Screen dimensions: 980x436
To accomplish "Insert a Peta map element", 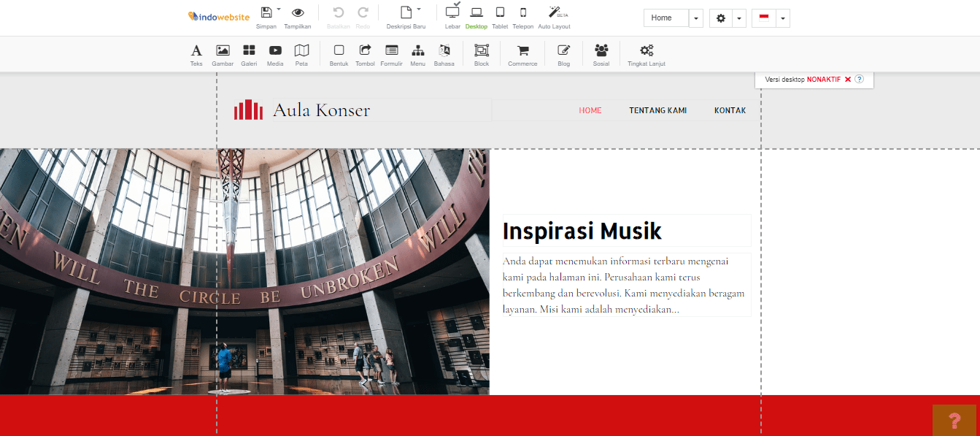I will coord(301,55).
